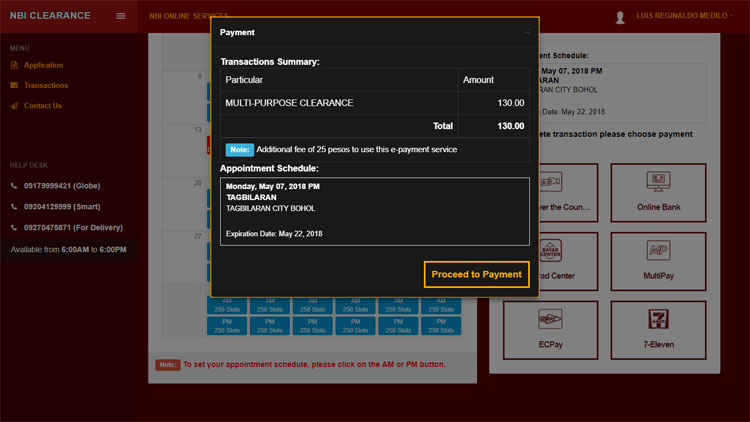Select the MultiPay payment option
The image size is (750, 422).
[658, 261]
